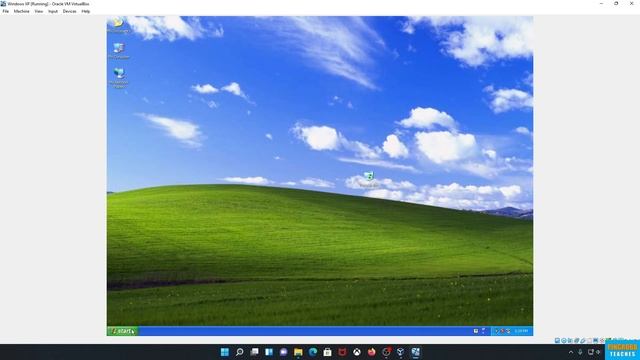Open Windows 11 taskbar Search
Screen dimensions: 640x360
pos(240,352)
